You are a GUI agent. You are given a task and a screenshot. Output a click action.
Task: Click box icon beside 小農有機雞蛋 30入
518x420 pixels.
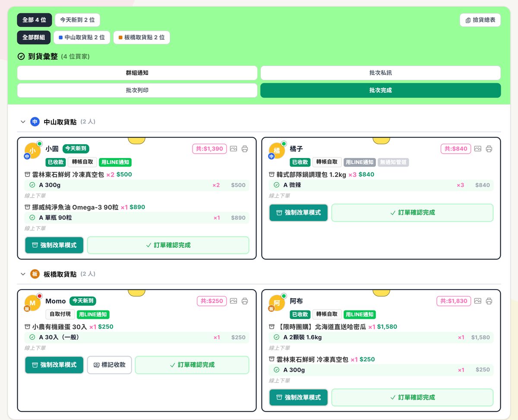click(x=27, y=327)
